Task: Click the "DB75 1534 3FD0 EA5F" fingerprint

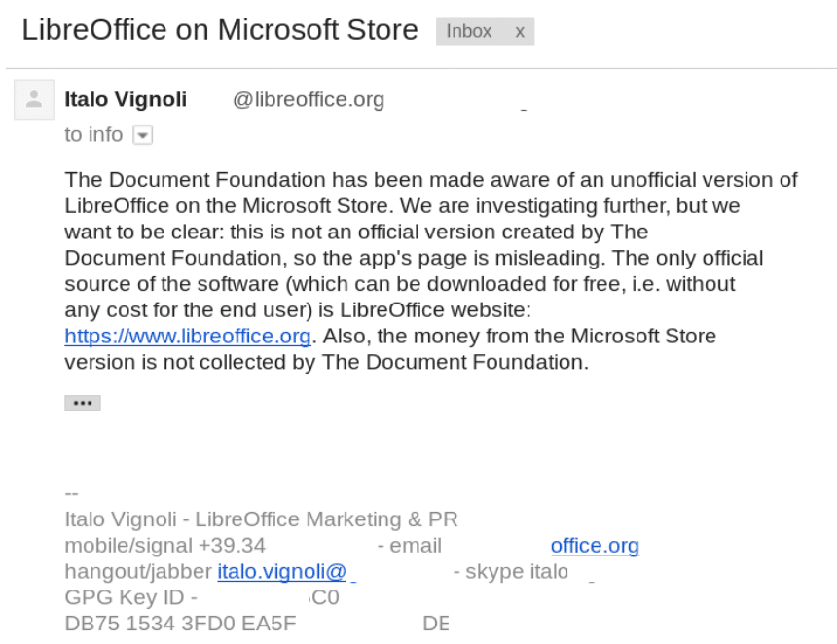Action: pyautogui.click(x=180, y=624)
